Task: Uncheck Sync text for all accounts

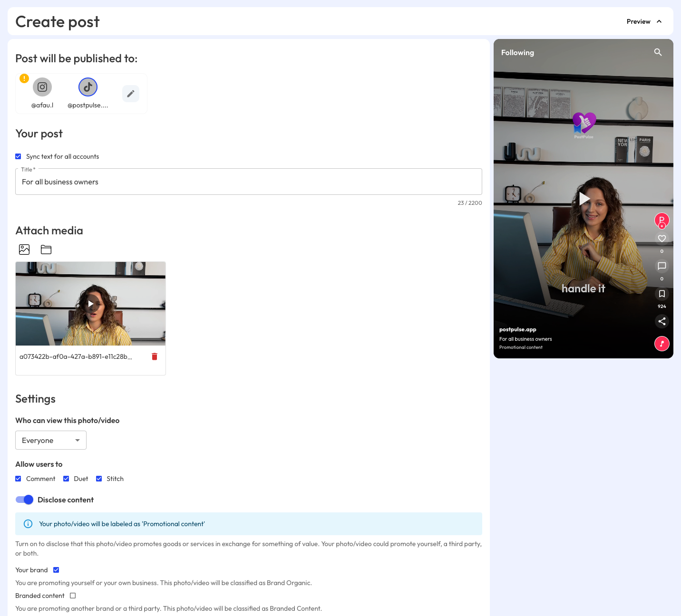Action: click(18, 156)
